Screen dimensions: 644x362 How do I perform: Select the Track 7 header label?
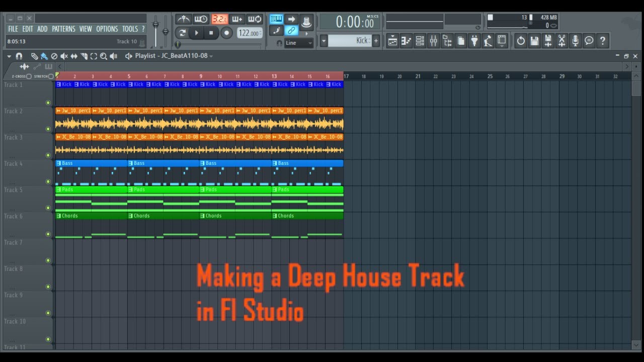14,242
